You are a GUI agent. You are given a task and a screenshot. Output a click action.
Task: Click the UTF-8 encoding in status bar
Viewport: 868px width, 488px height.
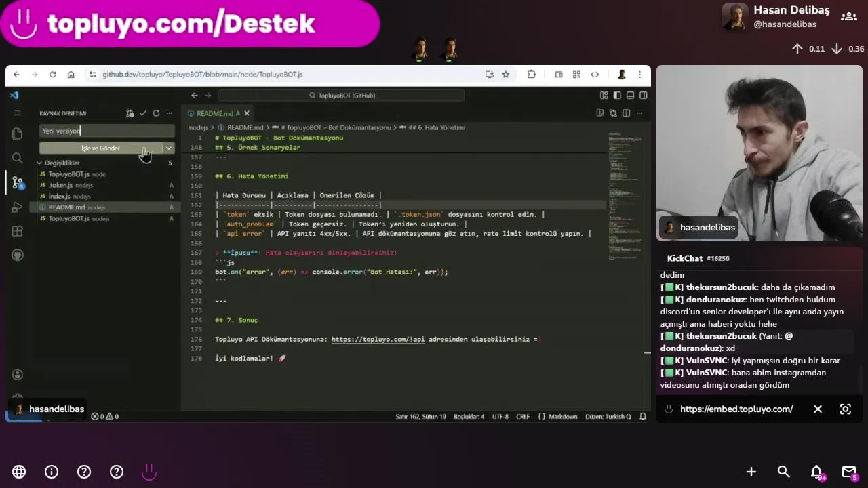[x=500, y=416]
